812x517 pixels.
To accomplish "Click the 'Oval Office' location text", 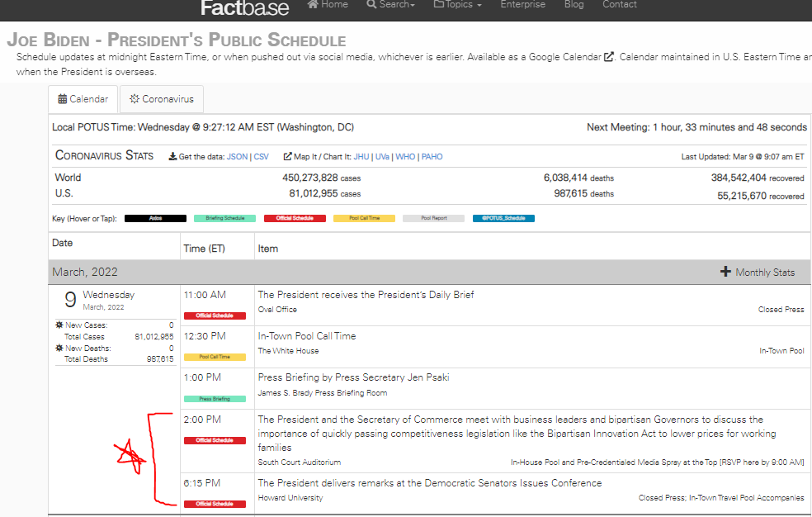I will [x=277, y=310].
